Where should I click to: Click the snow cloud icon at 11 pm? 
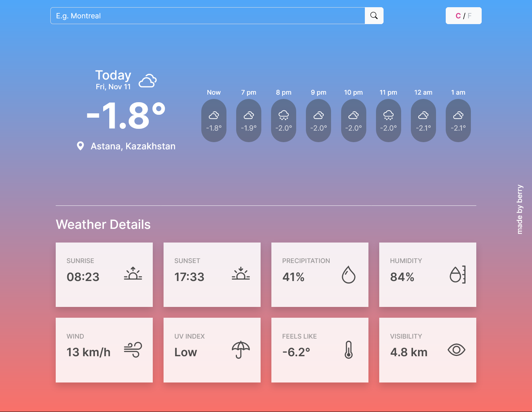pyautogui.click(x=389, y=115)
